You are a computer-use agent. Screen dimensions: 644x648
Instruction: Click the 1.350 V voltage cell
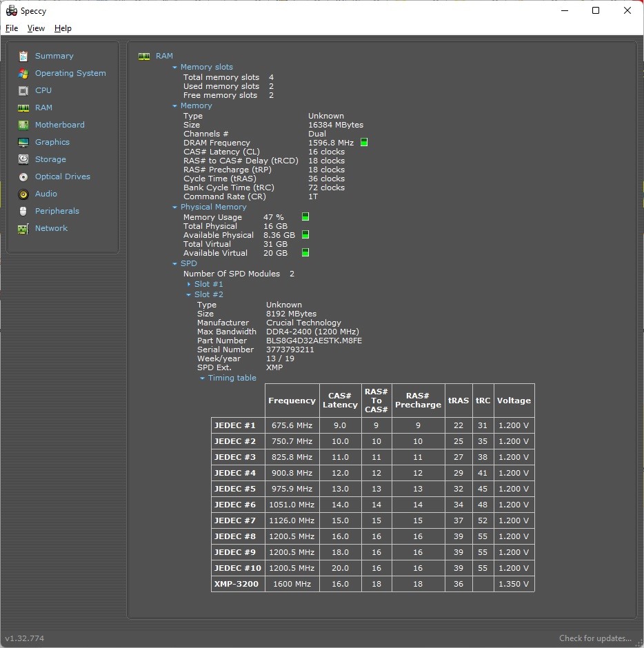point(514,584)
